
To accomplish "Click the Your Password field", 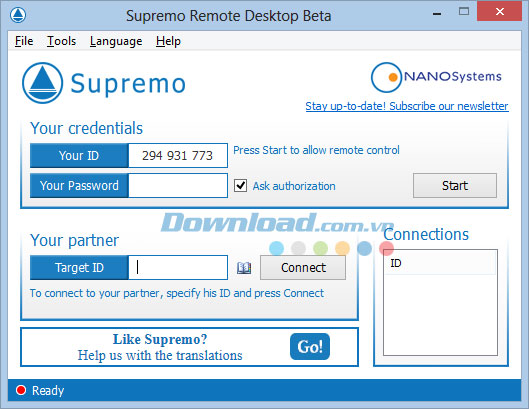I will [x=178, y=186].
